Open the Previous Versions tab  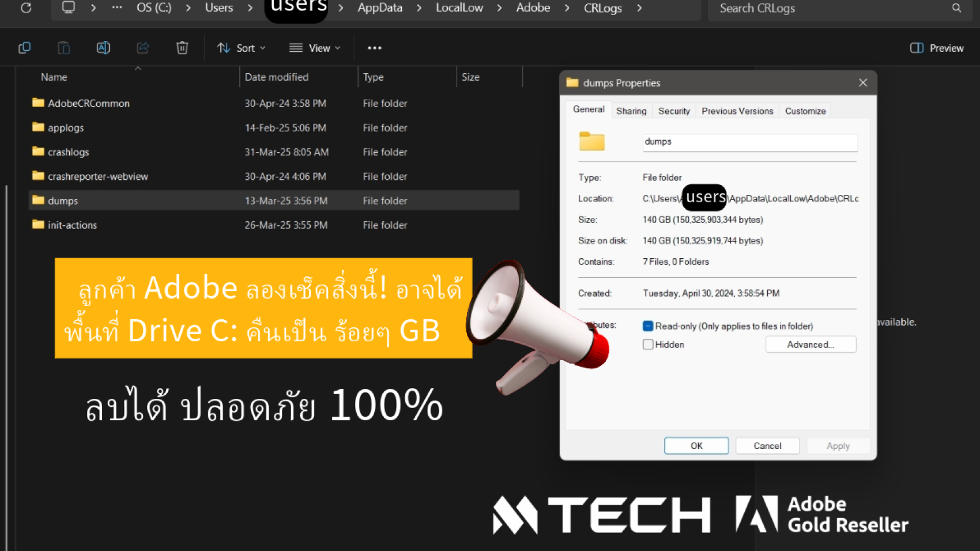pyautogui.click(x=737, y=111)
